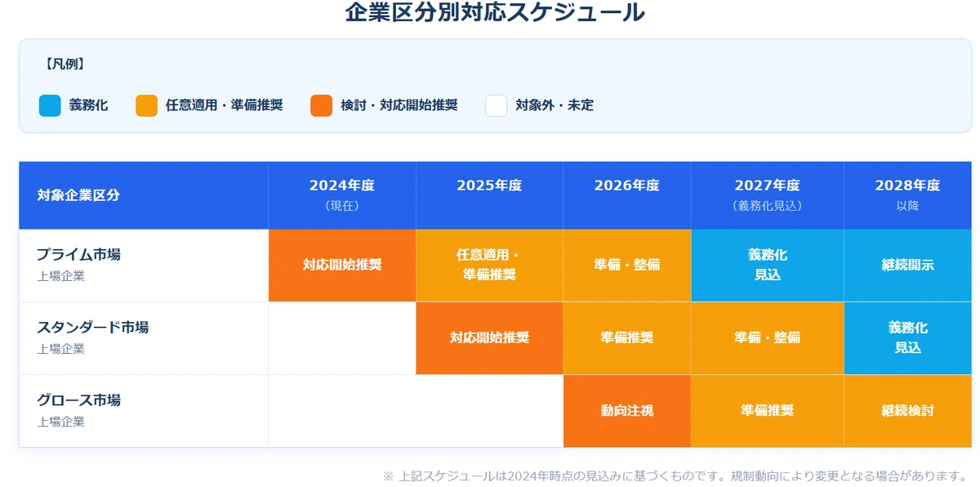980x487 pixels.
Task: Click the 2024年度 column header
Action: point(342,195)
